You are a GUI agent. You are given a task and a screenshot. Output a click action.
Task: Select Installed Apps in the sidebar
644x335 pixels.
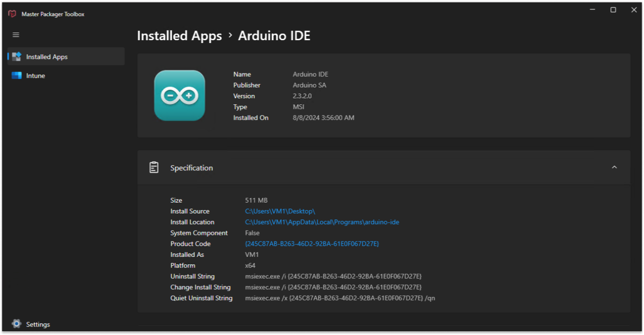click(x=66, y=57)
